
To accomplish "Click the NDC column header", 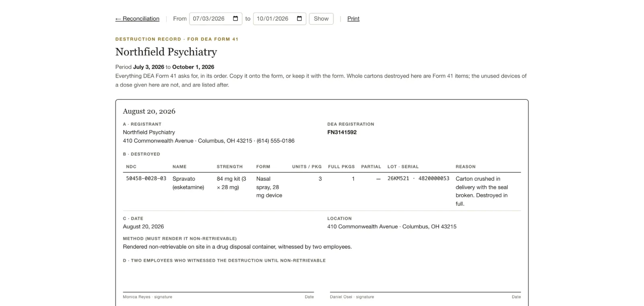I will point(131,167).
